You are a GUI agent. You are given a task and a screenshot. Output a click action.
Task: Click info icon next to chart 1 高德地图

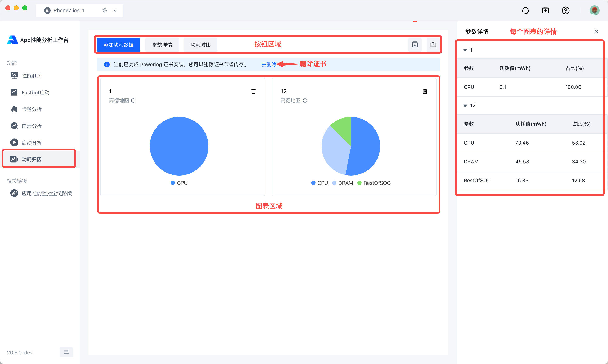coord(133,101)
